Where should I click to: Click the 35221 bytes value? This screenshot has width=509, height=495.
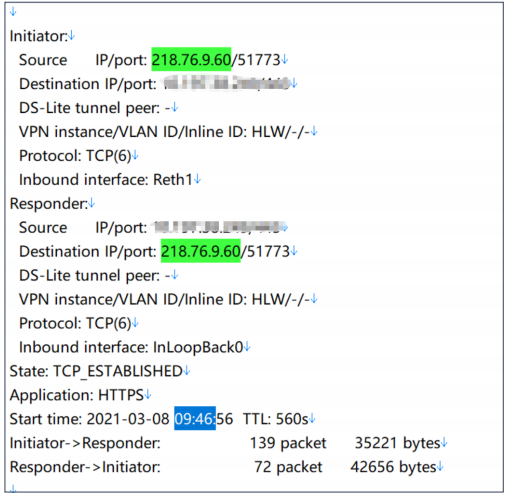point(397,443)
